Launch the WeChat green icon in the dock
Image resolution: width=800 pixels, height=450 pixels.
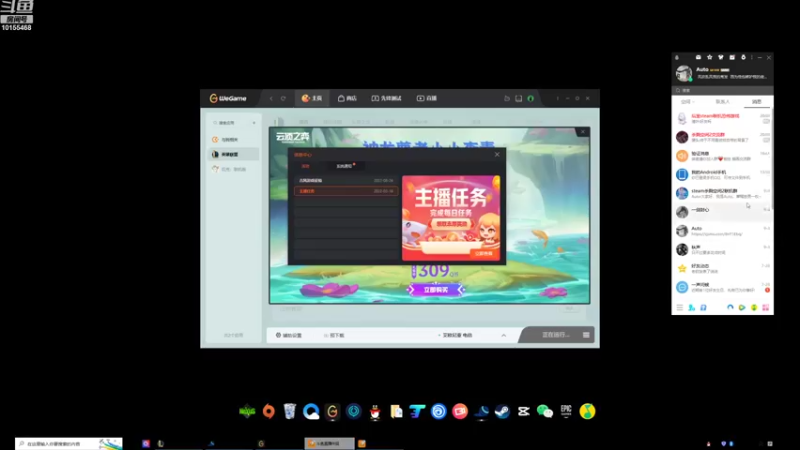(545, 411)
